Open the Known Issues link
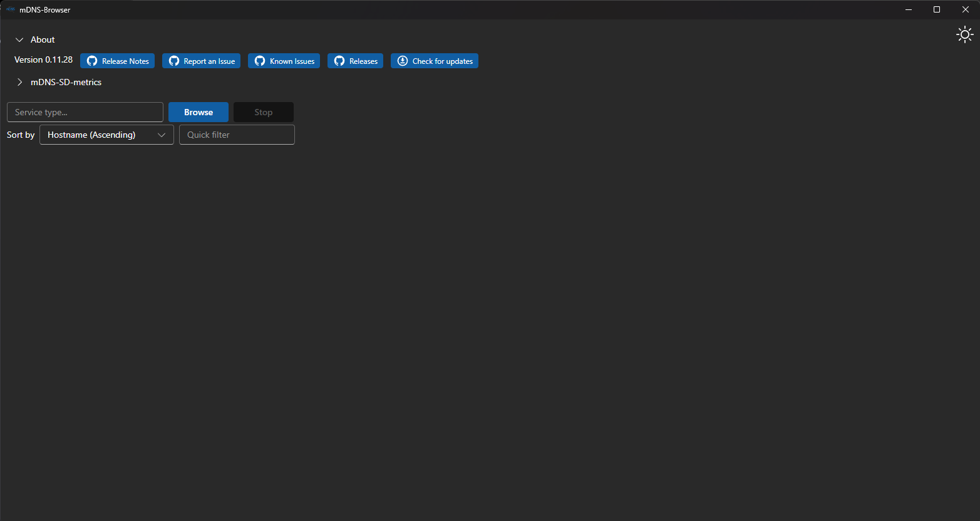 point(284,61)
